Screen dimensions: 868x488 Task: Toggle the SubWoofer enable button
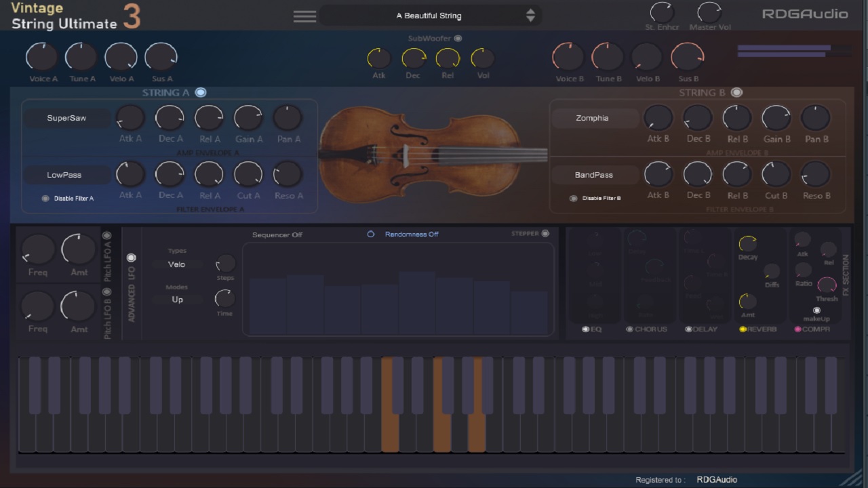[458, 39]
